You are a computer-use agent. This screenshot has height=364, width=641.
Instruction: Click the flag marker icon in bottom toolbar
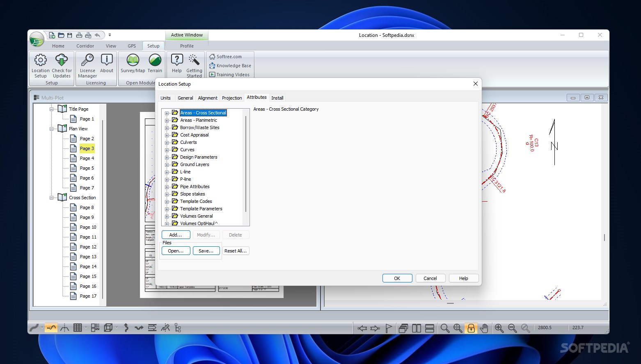389,328
